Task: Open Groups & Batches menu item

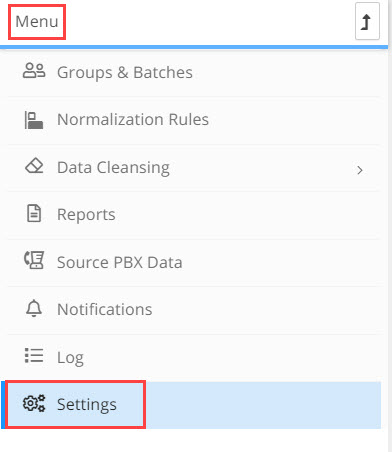Action: pyautogui.click(x=194, y=72)
